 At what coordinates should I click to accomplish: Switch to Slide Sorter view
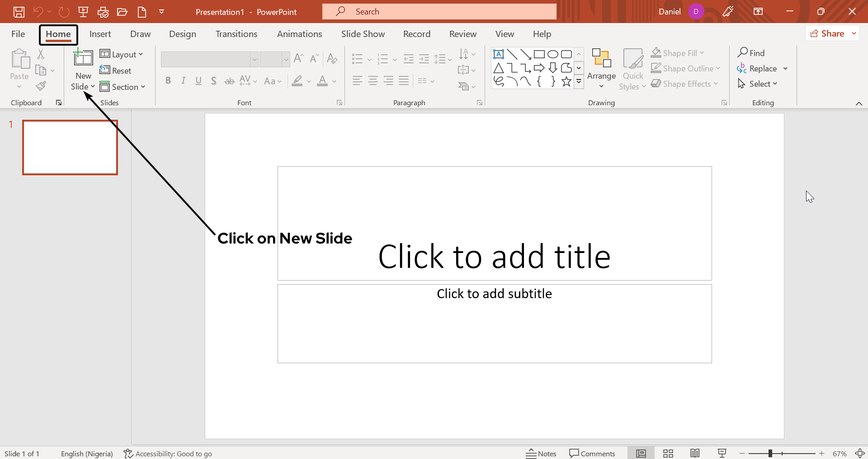coord(668,453)
